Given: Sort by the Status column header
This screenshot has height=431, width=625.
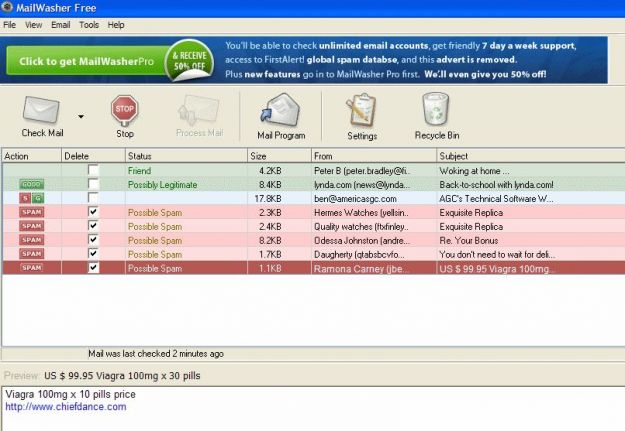Looking at the screenshot, I should pyautogui.click(x=186, y=156).
